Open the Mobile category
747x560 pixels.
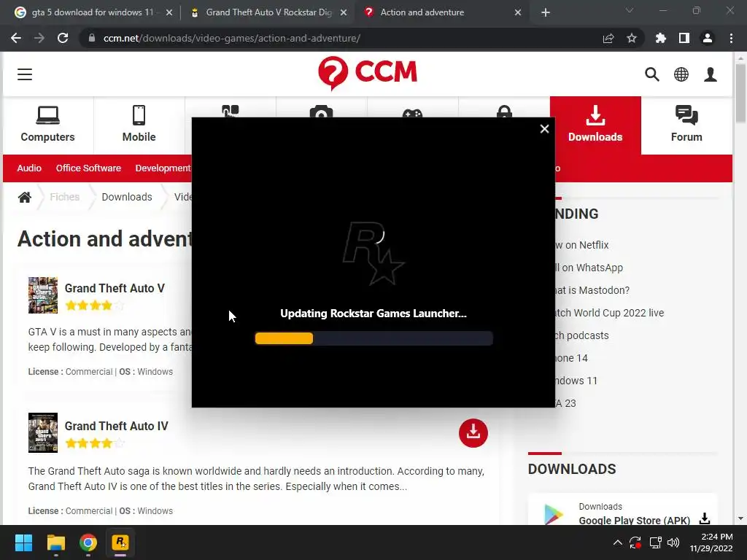point(139,125)
